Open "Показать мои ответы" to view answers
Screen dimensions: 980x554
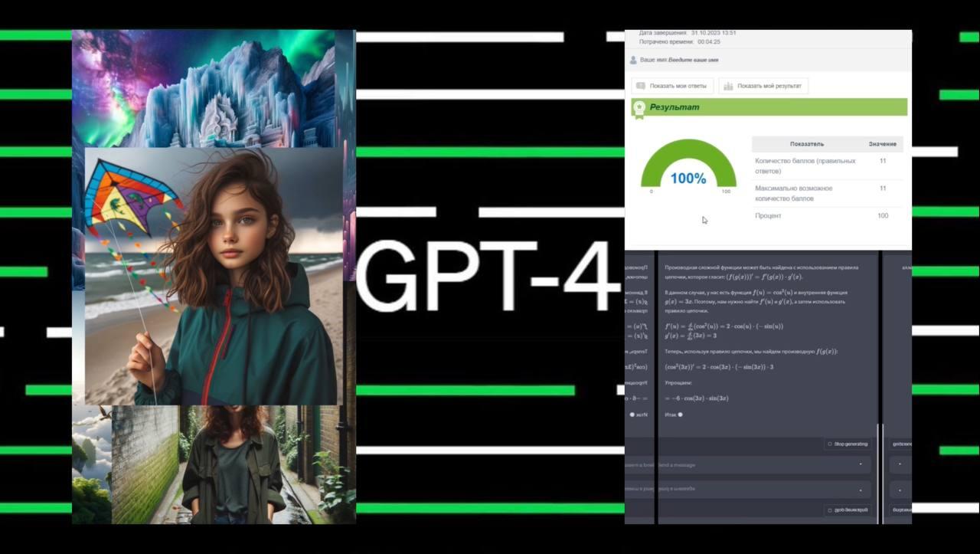tap(672, 86)
